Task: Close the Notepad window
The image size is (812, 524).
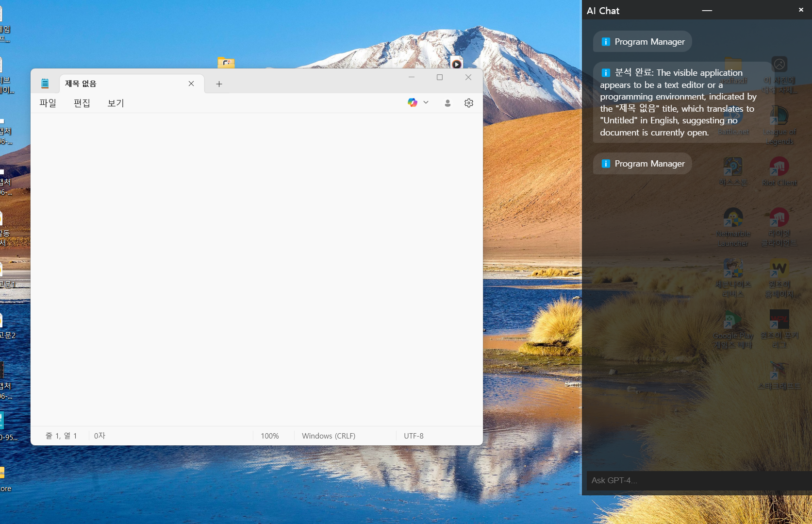Action: [x=468, y=77]
